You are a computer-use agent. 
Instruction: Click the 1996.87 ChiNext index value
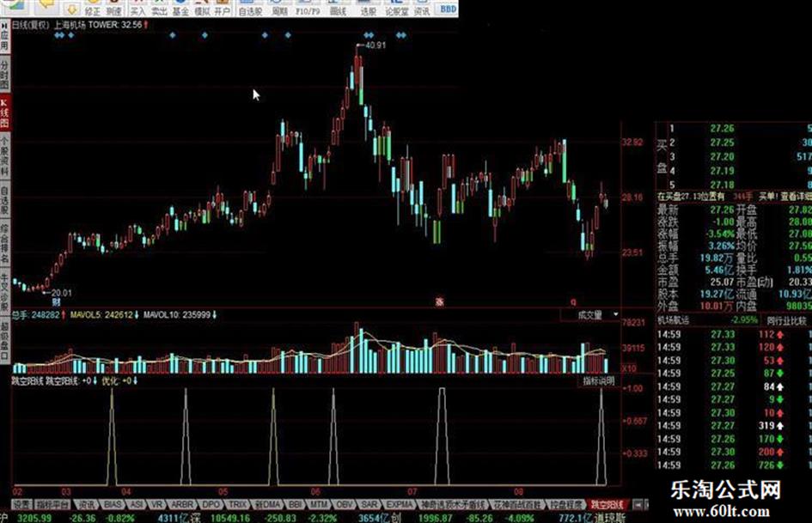coord(435,518)
